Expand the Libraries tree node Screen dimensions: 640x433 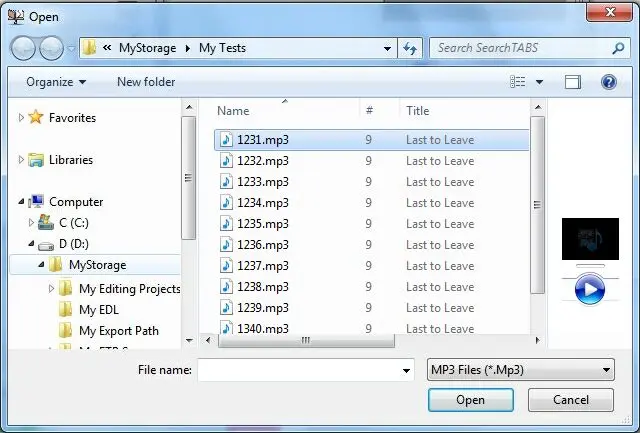22,160
